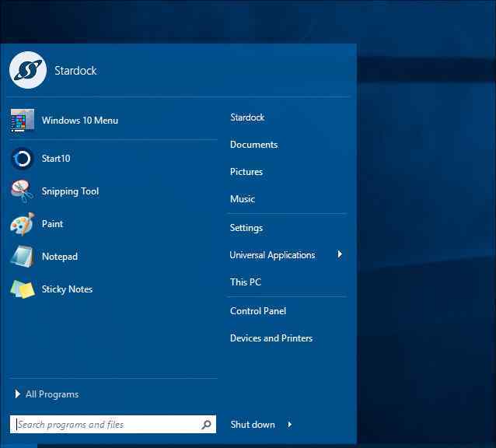Click the Snipping Tool scissors icon
Image resolution: width=496 pixels, height=448 pixels.
click(22, 191)
